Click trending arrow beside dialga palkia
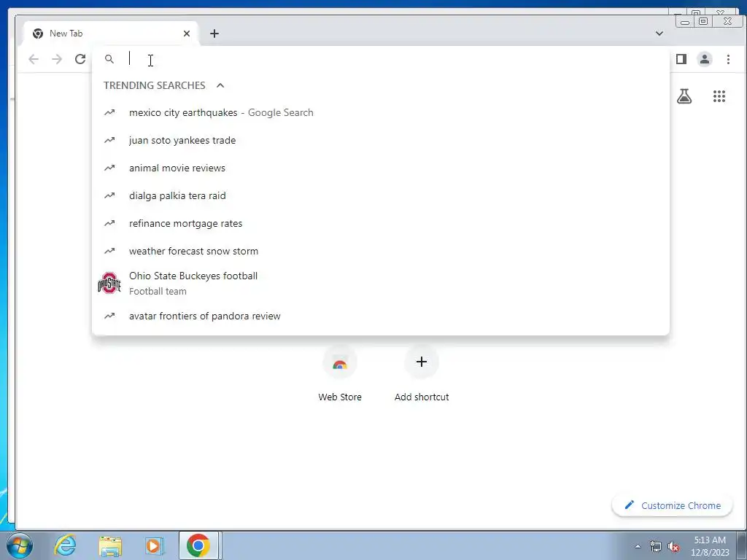Screen dimensions: 747x560 (x=109, y=195)
